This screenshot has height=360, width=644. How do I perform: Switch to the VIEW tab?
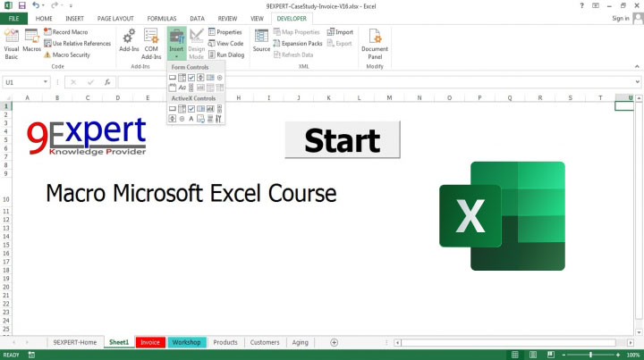click(x=257, y=19)
